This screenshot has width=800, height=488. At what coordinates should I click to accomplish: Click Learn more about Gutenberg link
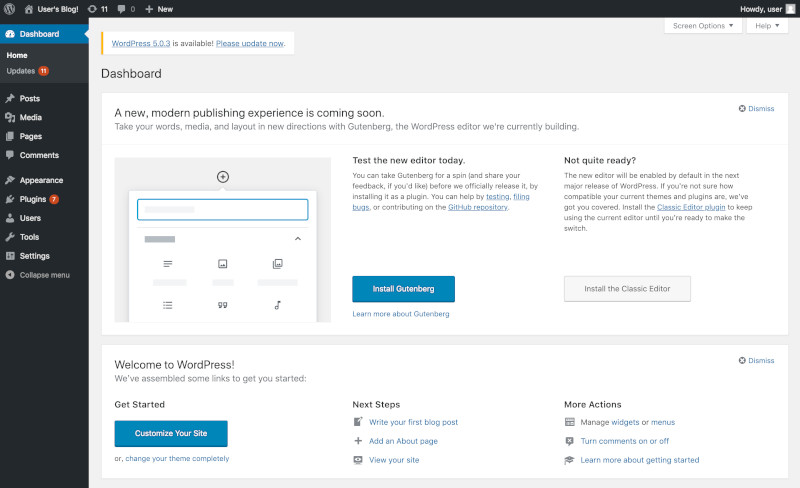pos(401,314)
